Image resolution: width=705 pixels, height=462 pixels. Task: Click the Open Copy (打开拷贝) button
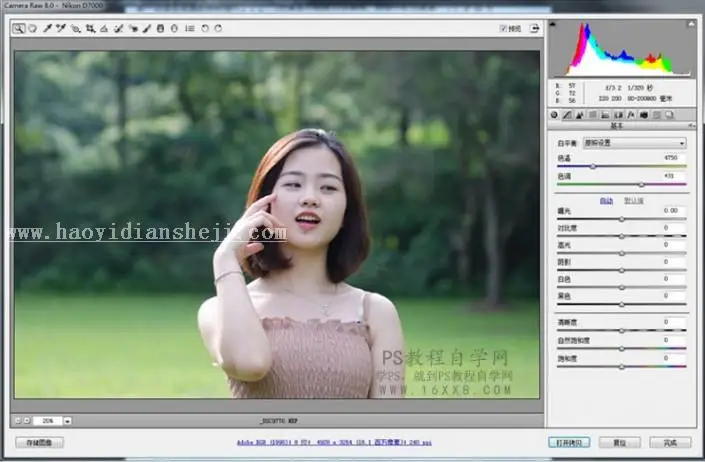pyautogui.click(x=569, y=443)
